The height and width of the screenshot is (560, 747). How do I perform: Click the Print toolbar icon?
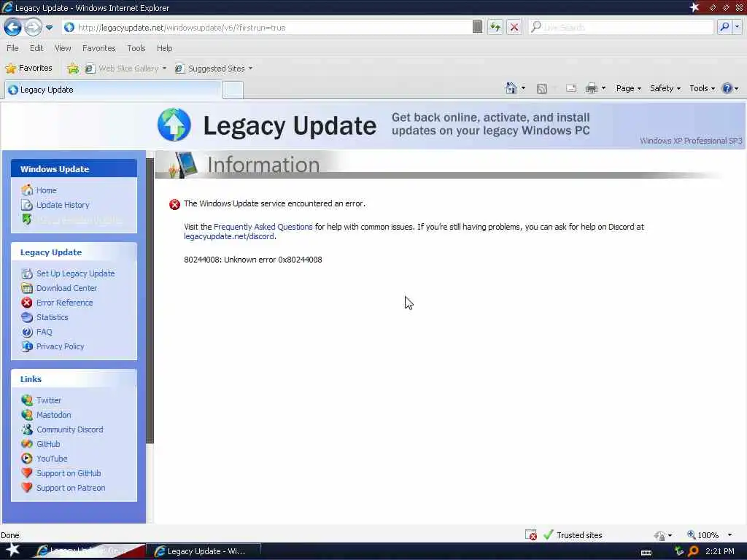pyautogui.click(x=591, y=88)
